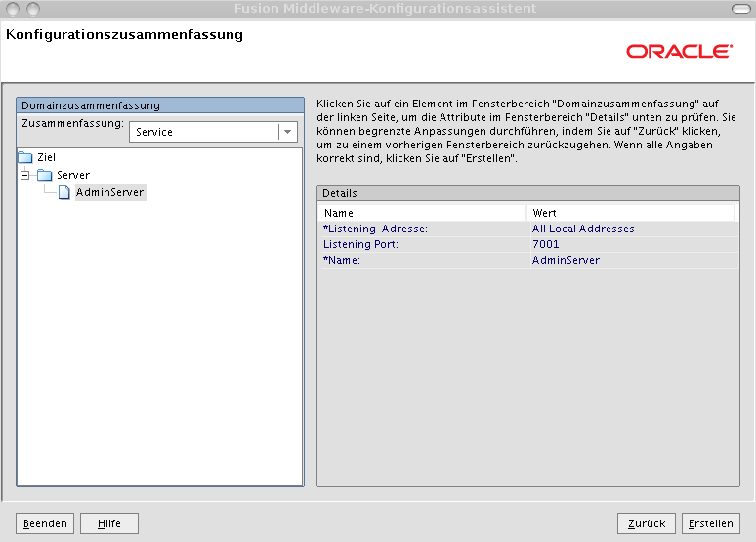Open Hilfe help button
Image resolution: width=756 pixels, height=542 pixels.
coord(109,523)
